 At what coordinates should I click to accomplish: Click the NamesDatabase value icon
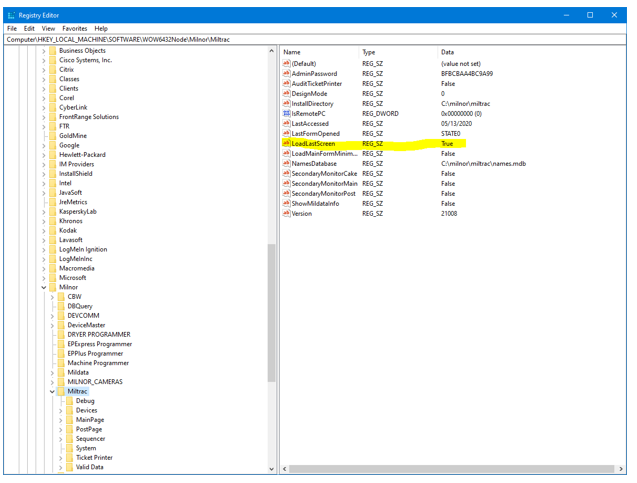(x=286, y=164)
